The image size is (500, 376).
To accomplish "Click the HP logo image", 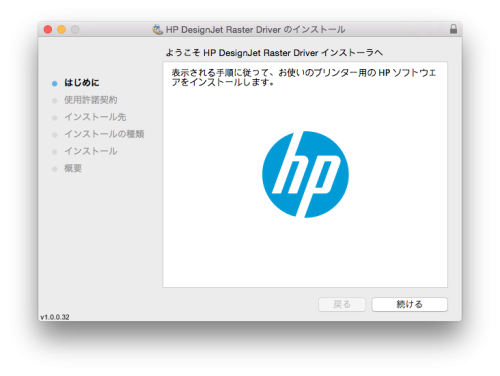I will (x=305, y=174).
